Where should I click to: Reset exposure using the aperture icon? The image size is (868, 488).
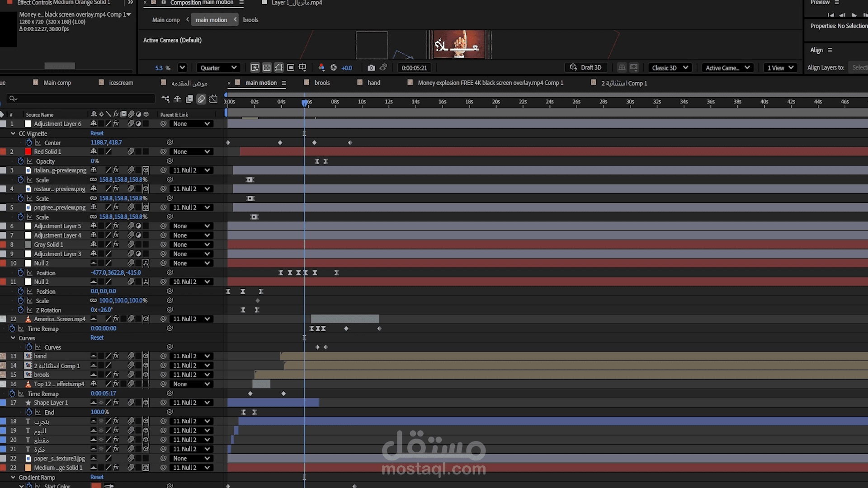point(334,68)
